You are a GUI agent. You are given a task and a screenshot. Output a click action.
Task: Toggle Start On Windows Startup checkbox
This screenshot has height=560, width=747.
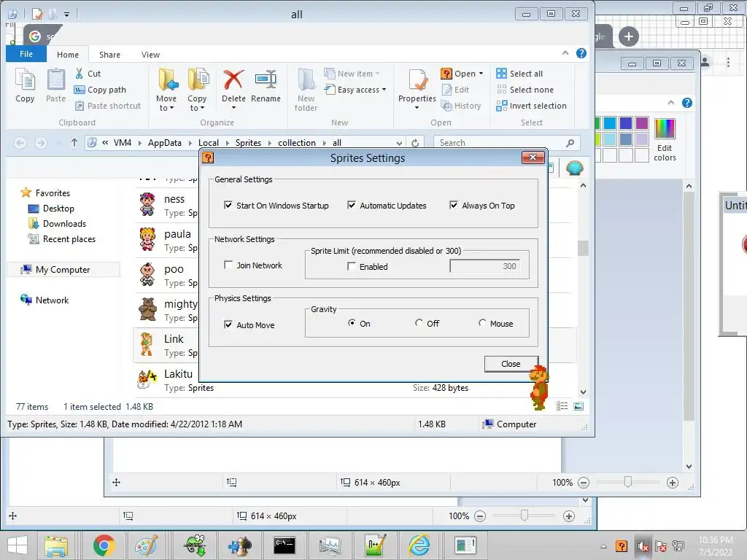(x=228, y=205)
